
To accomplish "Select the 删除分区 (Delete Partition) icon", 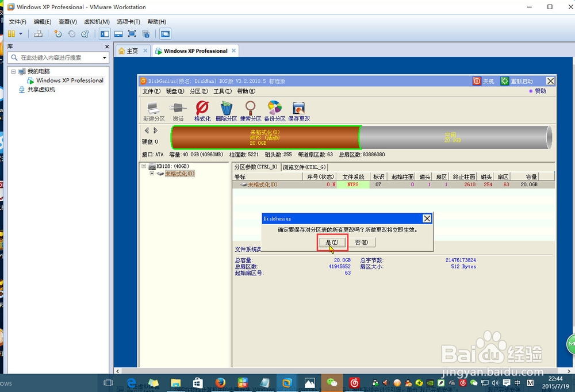I will [226, 109].
